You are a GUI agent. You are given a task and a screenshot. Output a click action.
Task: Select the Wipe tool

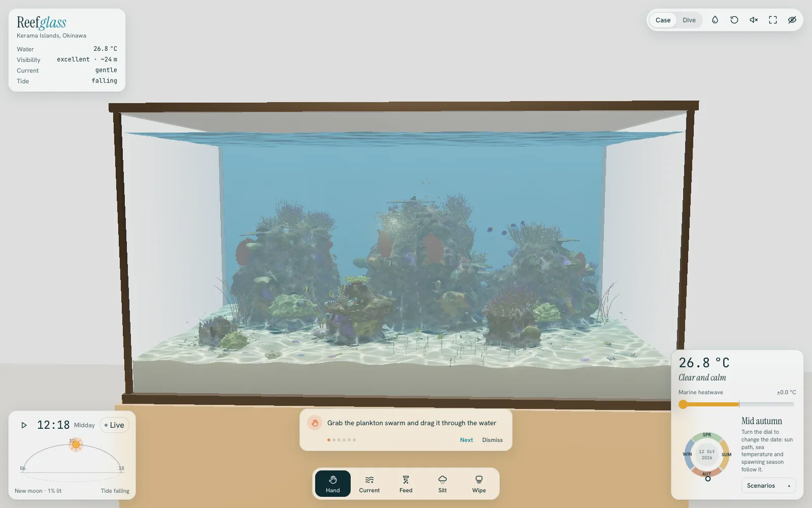coord(479,484)
